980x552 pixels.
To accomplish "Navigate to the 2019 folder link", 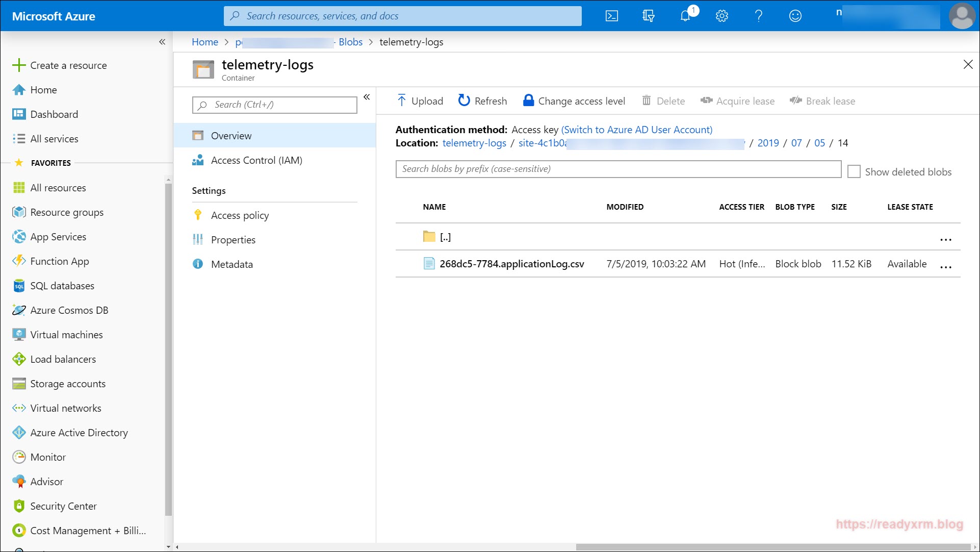I will point(768,143).
